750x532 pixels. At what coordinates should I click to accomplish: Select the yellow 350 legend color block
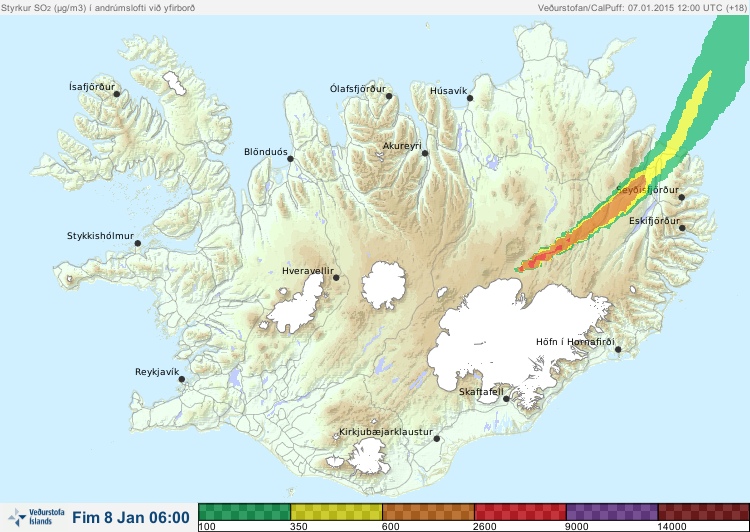336,512
